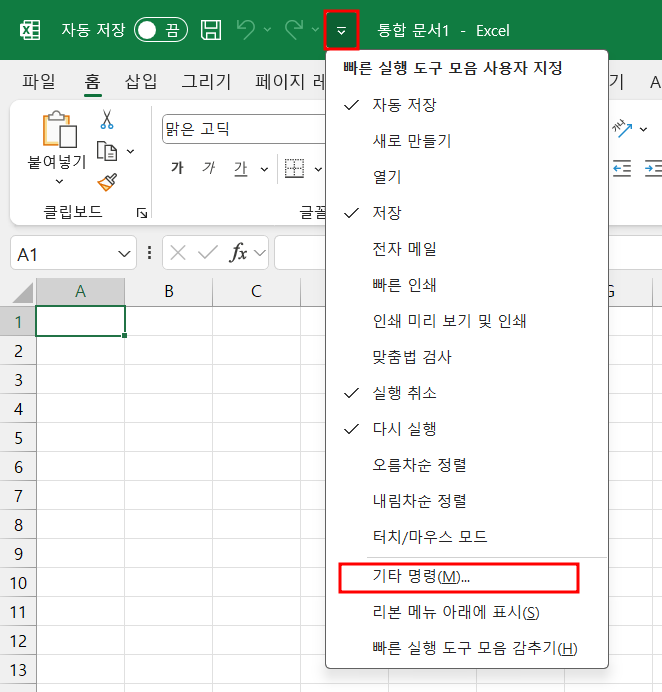
Task: Uncheck 저장 in the menu
Action: click(467, 213)
